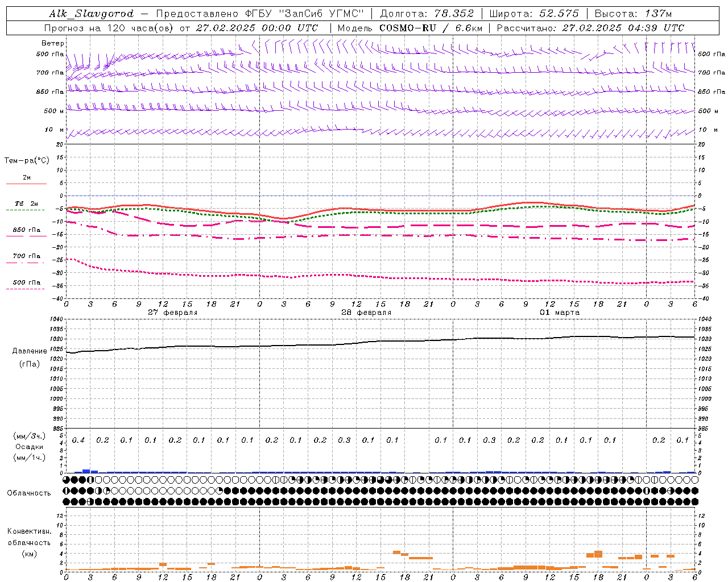
Task: Click 'Рассчитано: 27.02.2025 04:39 UTC' timestamp
Action: pos(590,28)
